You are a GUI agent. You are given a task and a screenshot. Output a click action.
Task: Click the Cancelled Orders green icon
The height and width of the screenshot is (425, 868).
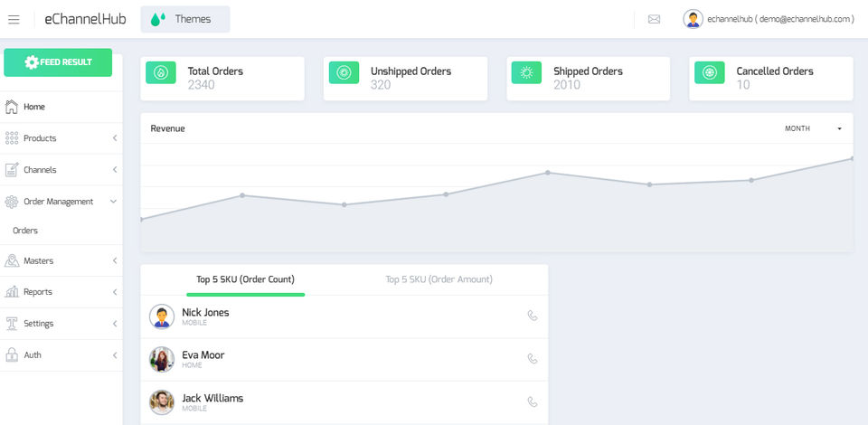pos(710,72)
